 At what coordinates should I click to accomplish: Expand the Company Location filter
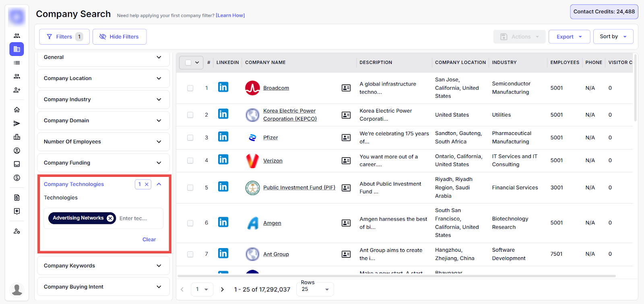pos(103,78)
